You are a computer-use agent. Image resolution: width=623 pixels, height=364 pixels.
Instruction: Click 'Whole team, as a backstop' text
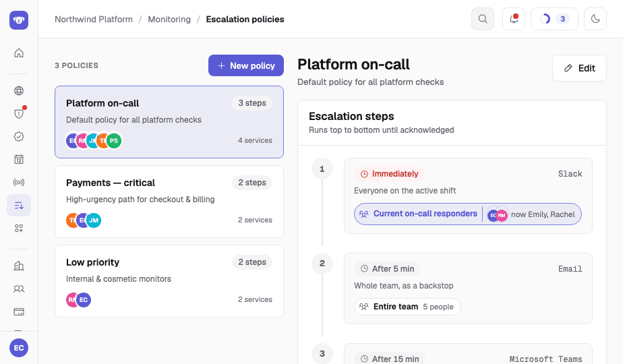404,285
